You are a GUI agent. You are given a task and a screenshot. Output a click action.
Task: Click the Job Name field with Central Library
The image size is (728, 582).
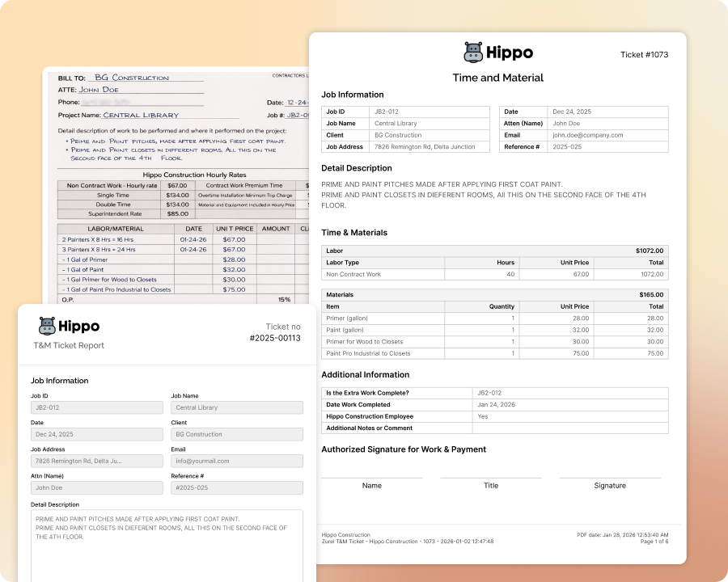coord(237,407)
